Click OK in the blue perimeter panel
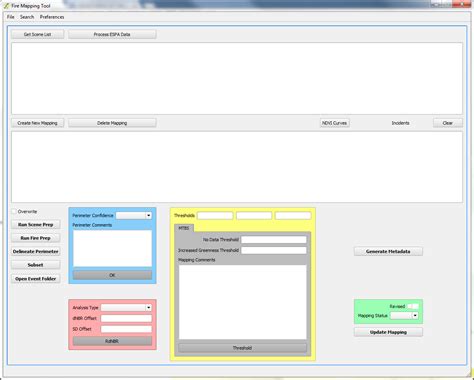The width and height of the screenshot is (474, 380). click(112, 275)
